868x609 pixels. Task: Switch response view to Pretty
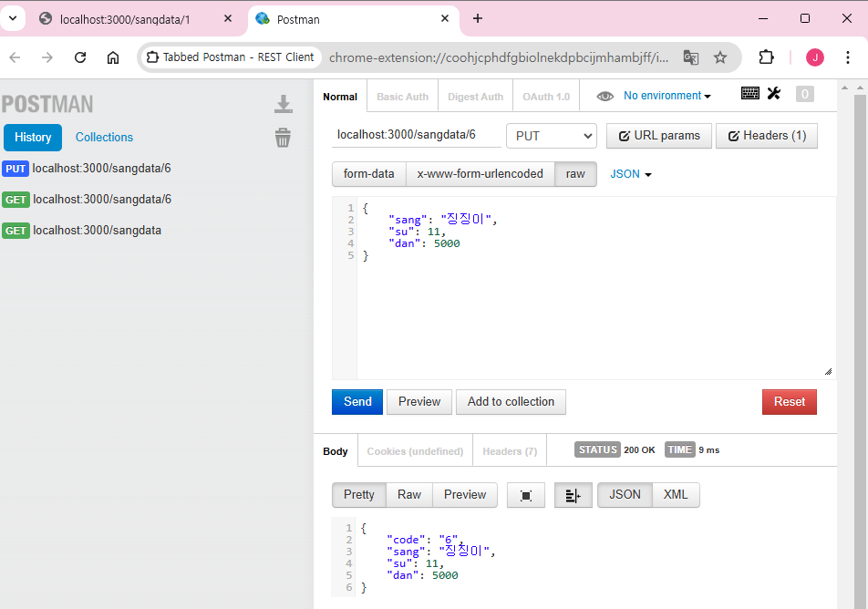358,495
